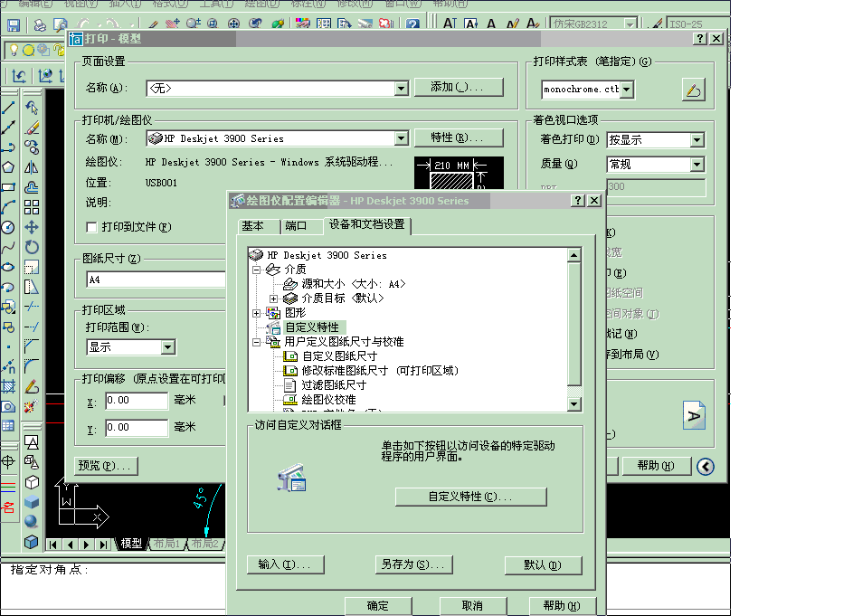Open the 打印范围 显示 dropdown
This screenshot has height=616, width=853.
(167, 347)
